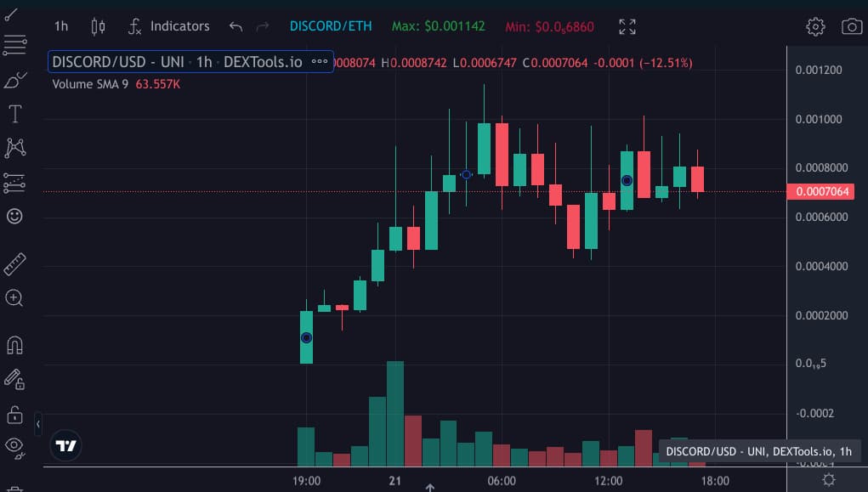
Task: Toggle lock all drawing tools
Action: coord(14,414)
